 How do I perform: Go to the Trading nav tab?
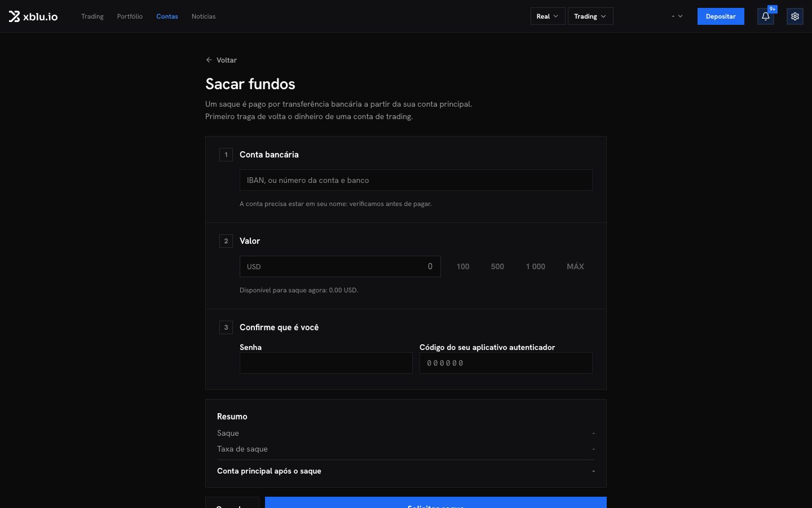point(92,16)
